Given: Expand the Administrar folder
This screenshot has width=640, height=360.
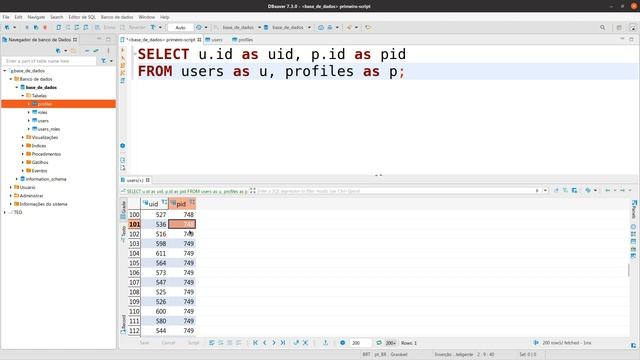Looking at the screenshot, I should (x=11, y=196).
